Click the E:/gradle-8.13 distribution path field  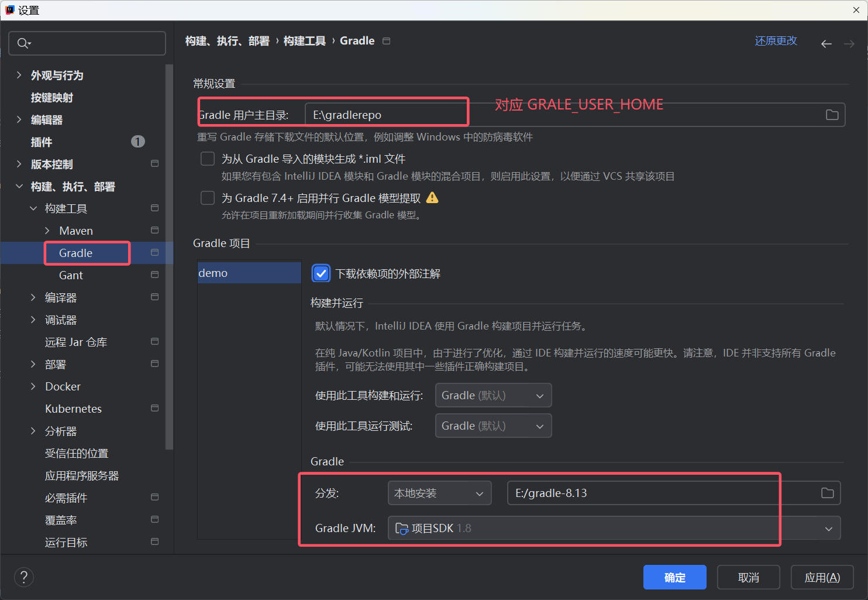click(674, 493)
